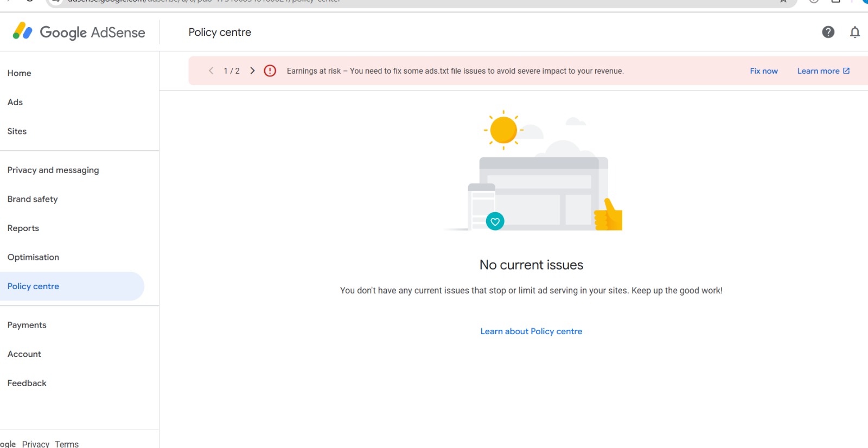The height and width of the screenshot is (448, 868).
Task: Go to previous alert with left chevron
Action: [x=211, y=71]
